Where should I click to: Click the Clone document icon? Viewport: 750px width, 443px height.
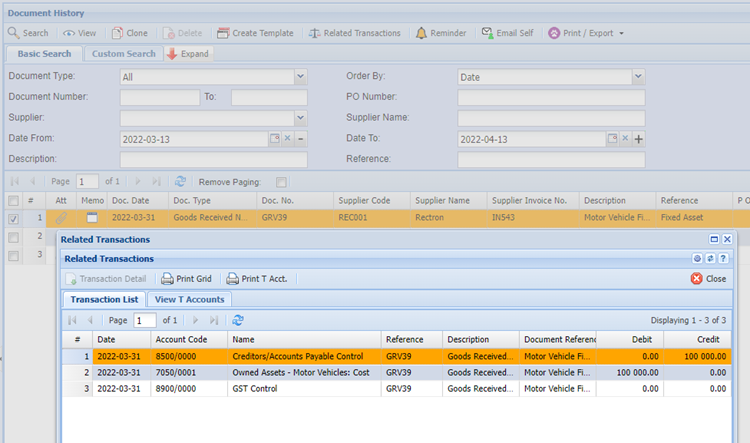[x=118, y=33]
